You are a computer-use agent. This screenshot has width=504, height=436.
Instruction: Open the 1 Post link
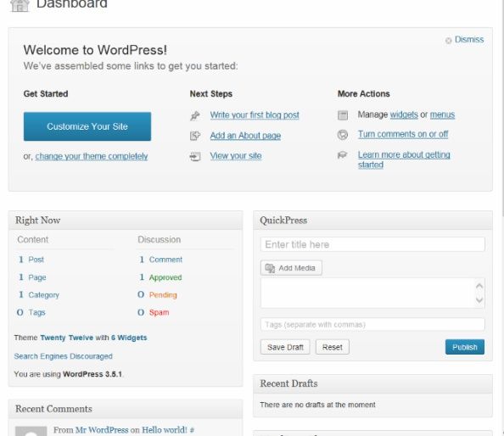pyautogui.click(x=31, y=260)
